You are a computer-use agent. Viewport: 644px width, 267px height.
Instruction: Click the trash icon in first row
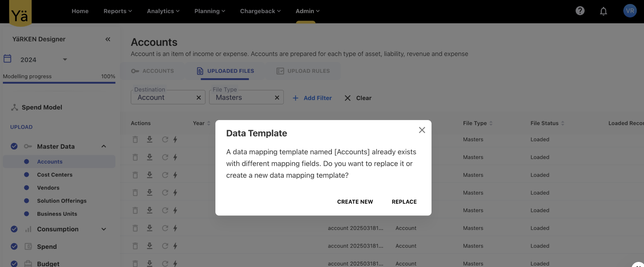pyautogui.click(x=135, y=140)
